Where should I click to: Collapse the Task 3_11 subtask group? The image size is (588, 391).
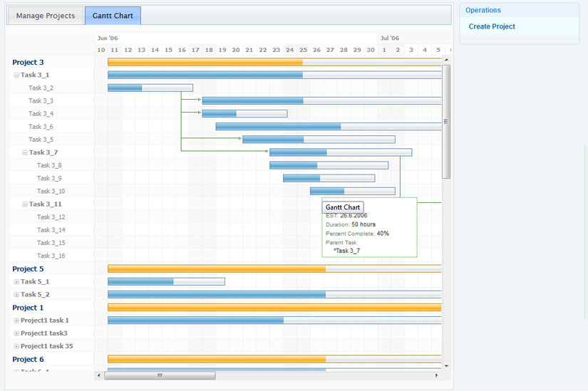click(25, 204)
